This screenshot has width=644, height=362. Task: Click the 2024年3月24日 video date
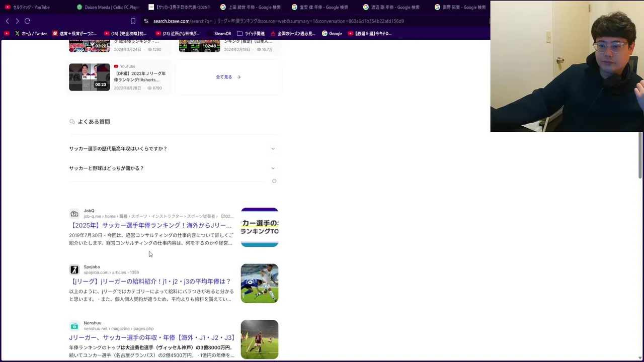(128, 50)
